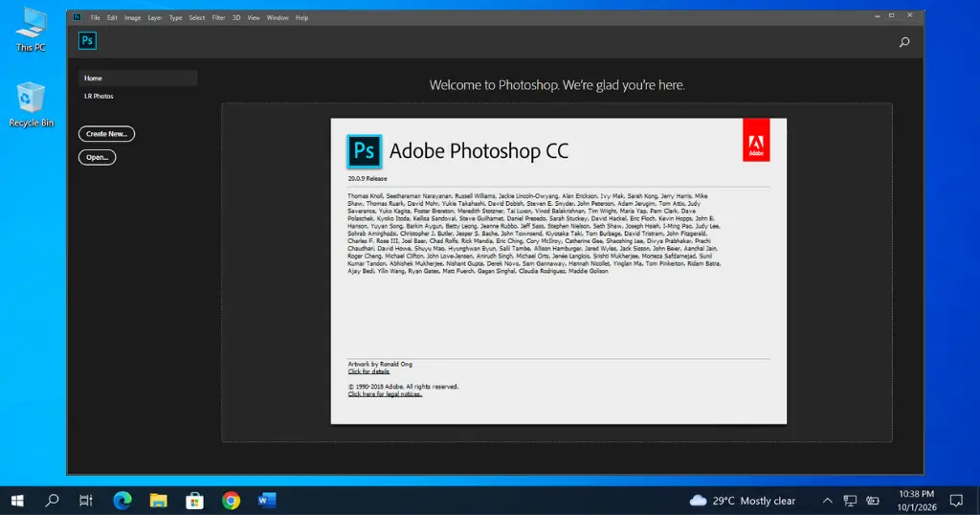Launch Google Chrome from taskbar
This screenshot has width=980, height=515.
232,500
